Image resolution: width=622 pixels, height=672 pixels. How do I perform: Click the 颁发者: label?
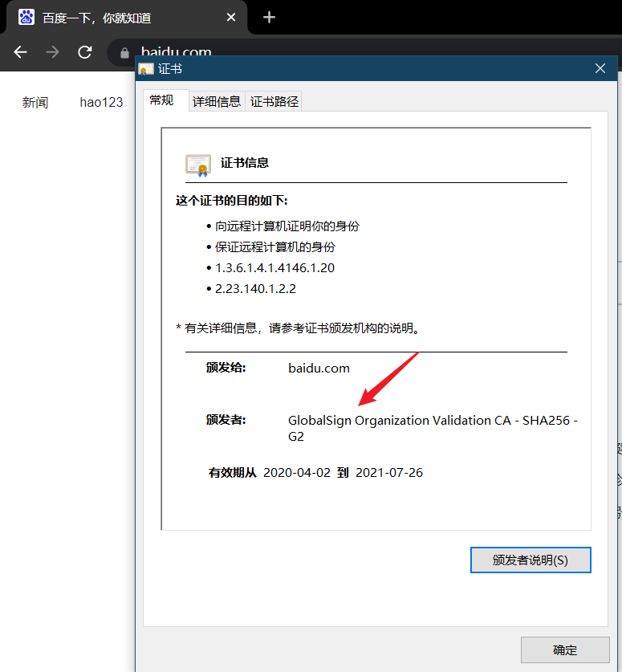click(x=226, y=420)
